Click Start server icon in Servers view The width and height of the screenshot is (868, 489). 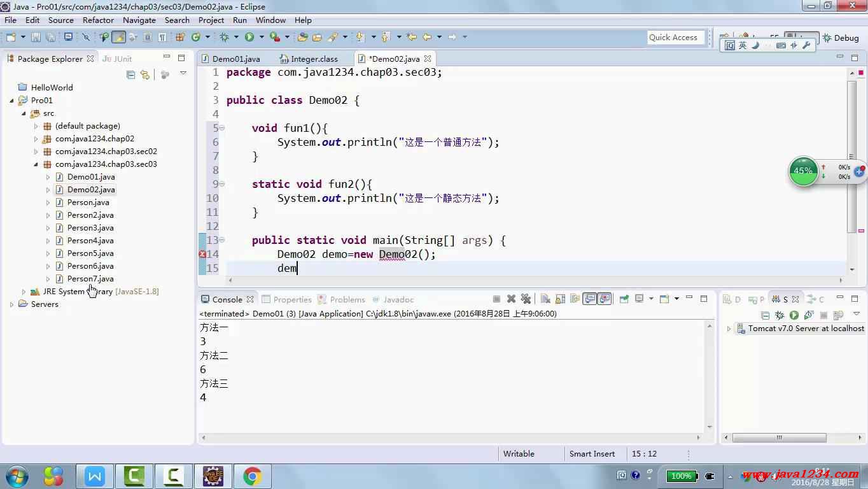point(794,315)
